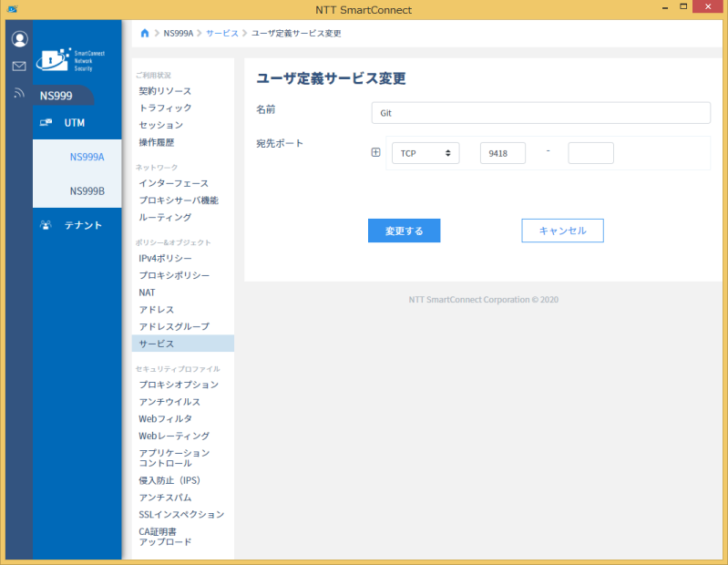Maximize the NTT SmartConnect window
Viewport: 728px width, 565px height.
tap(683, 7)
